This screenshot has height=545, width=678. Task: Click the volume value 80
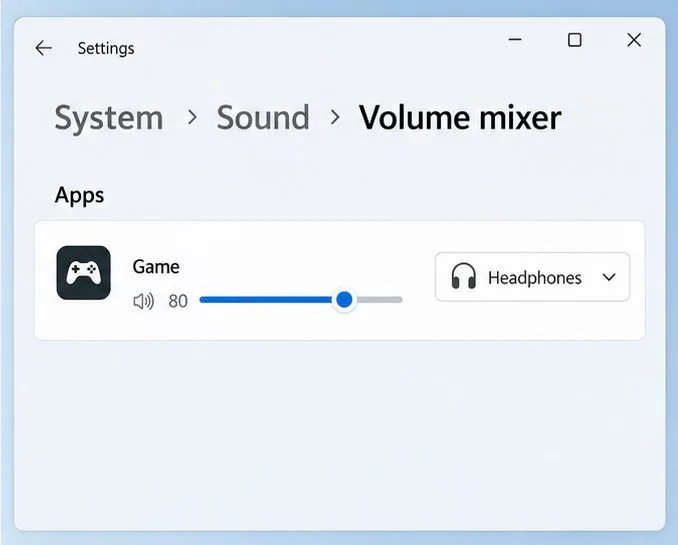178,301
